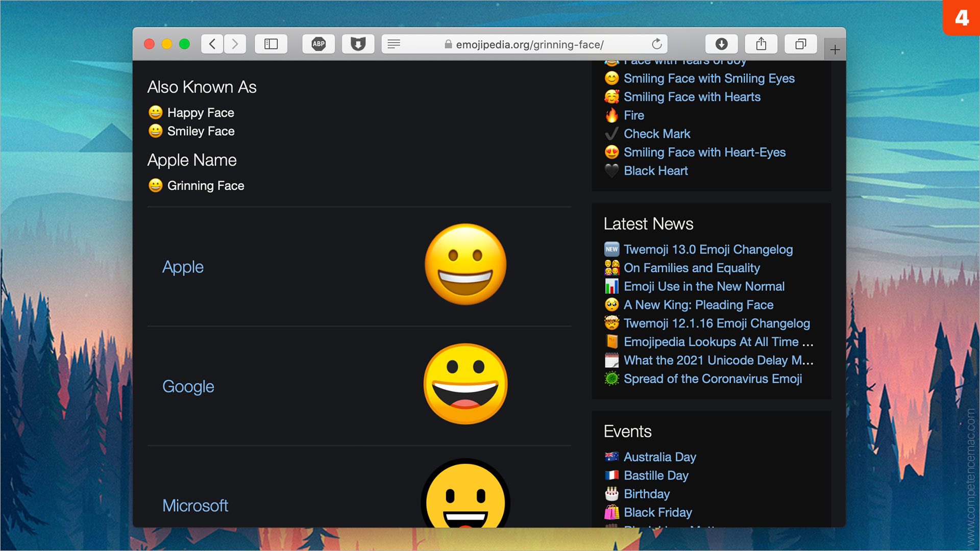Open Twemoji 13.0 Emoji Changelog news
The image size is (980, 551).
tap(708, 249)
